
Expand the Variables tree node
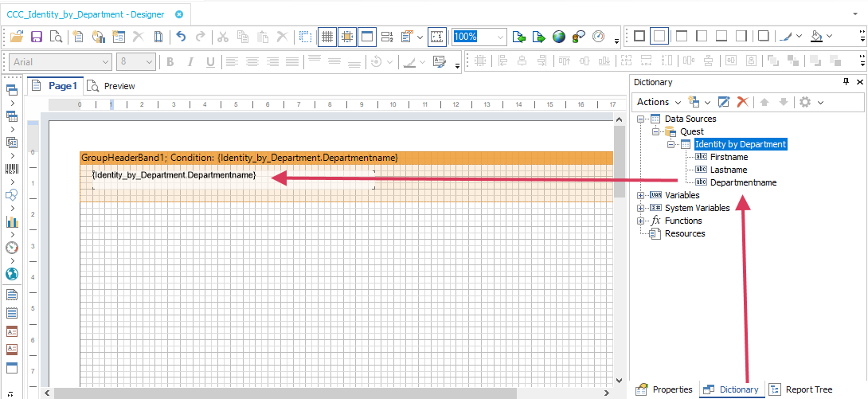640,195
